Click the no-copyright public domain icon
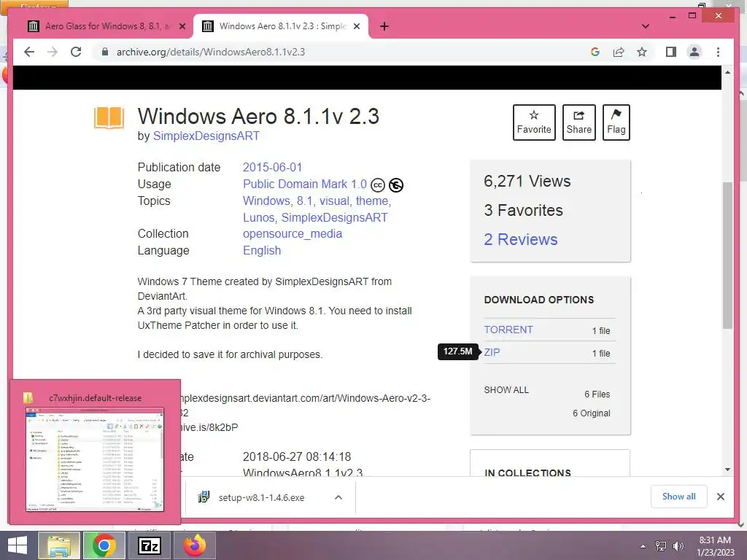This screenshot has width=747, height=560. (x=396, y=184)
